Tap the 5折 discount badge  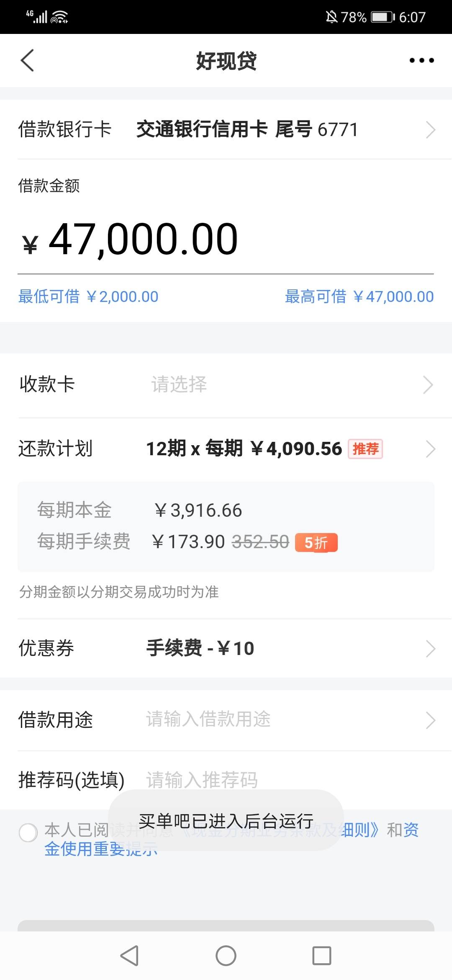[x=316, y=542]
